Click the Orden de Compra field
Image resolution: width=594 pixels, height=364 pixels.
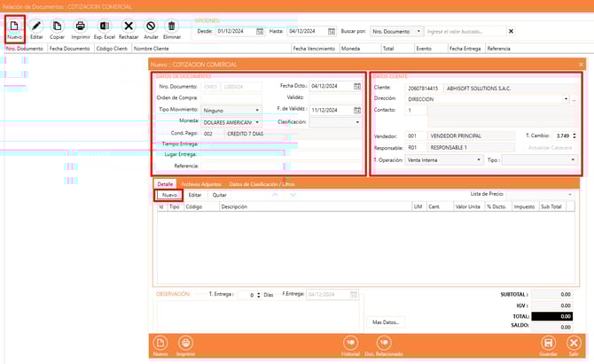point(231,98)
